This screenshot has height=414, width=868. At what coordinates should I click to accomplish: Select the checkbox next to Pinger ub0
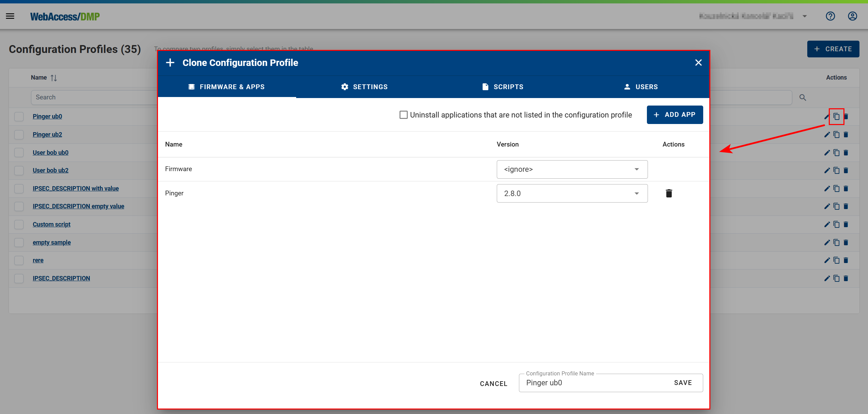(19, 116)
